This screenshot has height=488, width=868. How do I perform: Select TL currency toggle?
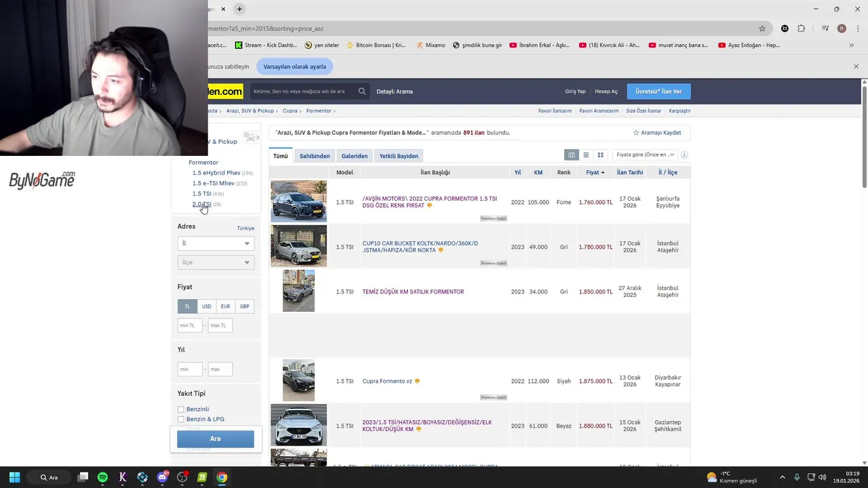188,306
